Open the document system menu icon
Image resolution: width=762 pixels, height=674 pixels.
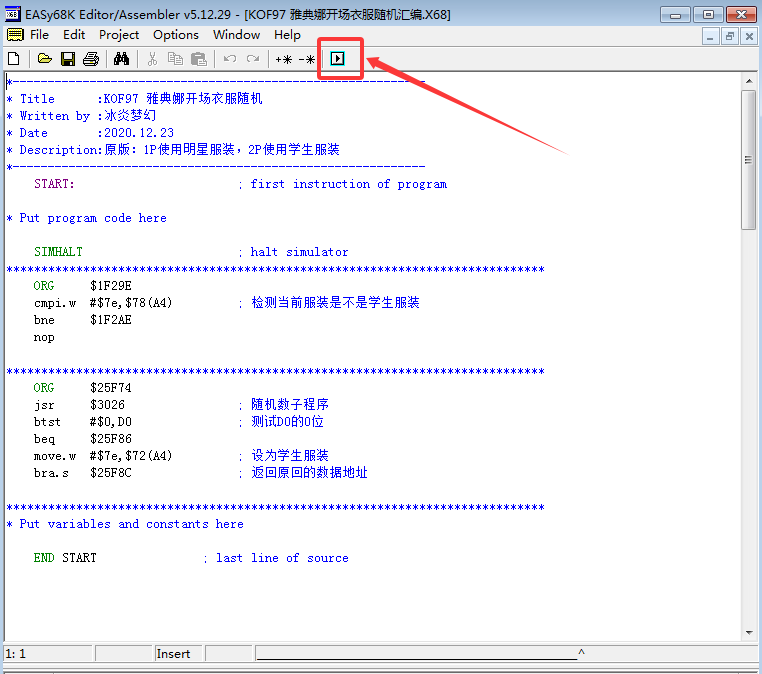pos(15,35)
